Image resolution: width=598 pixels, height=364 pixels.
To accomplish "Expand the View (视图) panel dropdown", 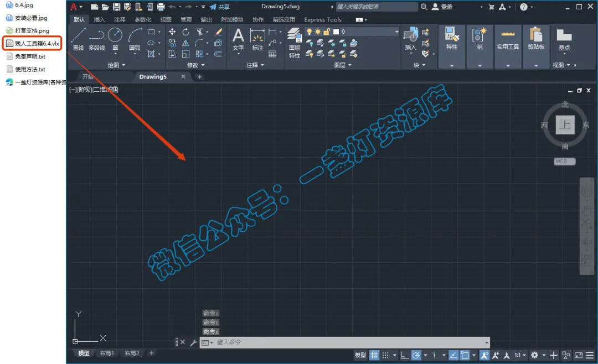I will [x=561, y=65].
